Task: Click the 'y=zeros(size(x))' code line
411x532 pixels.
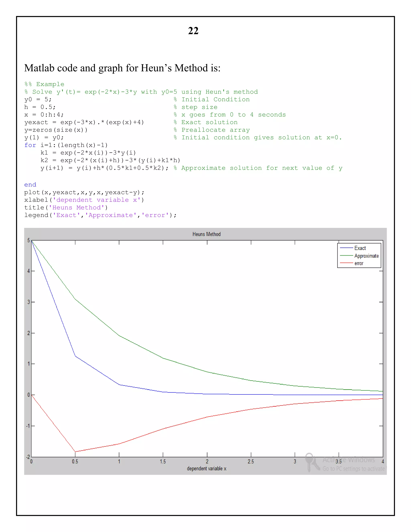Action: 56,130
